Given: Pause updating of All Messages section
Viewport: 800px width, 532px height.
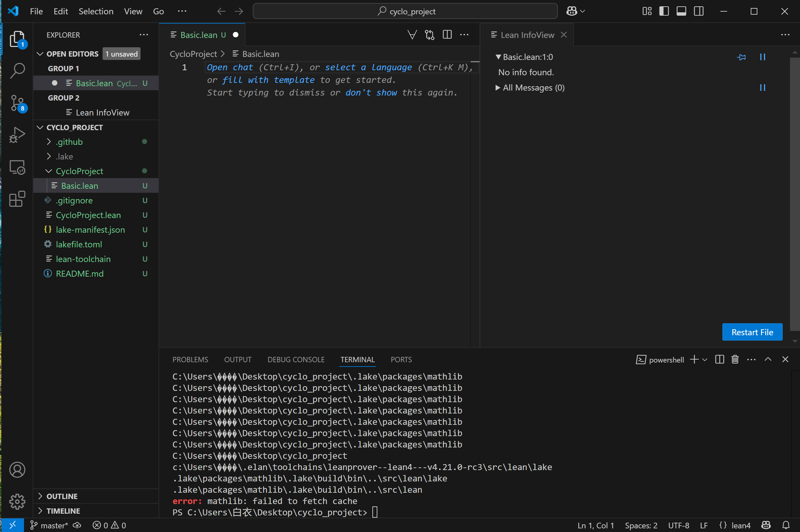Looking at the screenshot, I should [762, 88].
